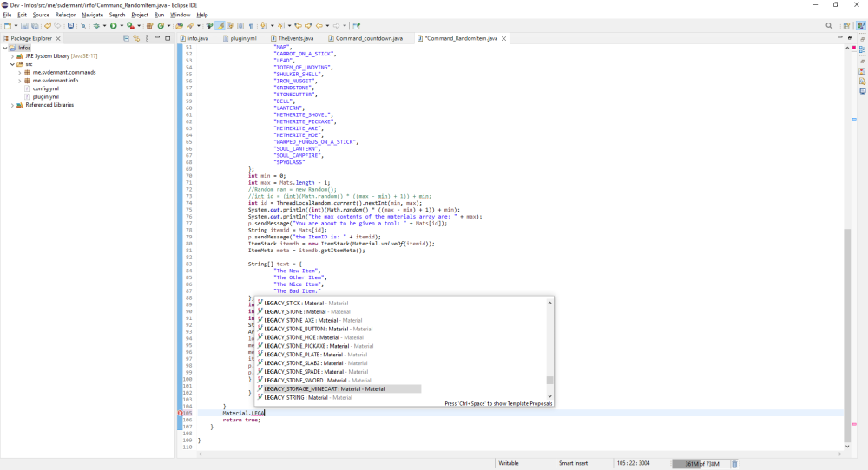Open the Project menu
The width and height of the screenshot is (868, 470).
pos(140,15)
